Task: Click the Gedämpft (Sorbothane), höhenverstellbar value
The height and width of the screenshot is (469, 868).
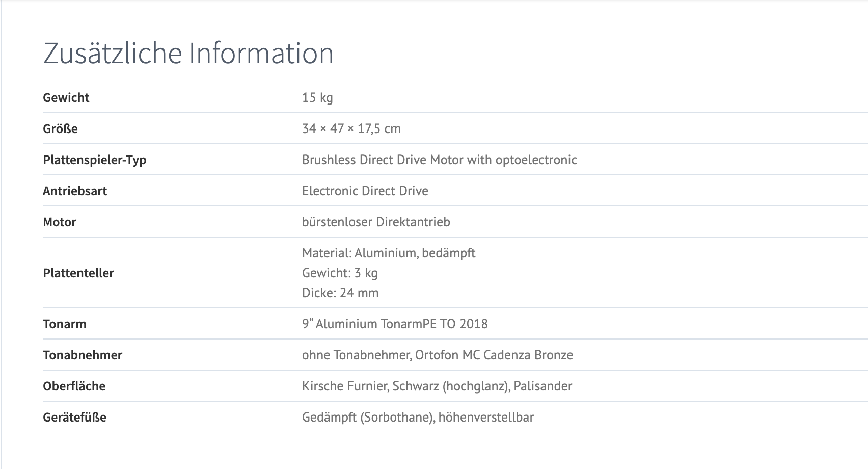Action: [418, 418]
